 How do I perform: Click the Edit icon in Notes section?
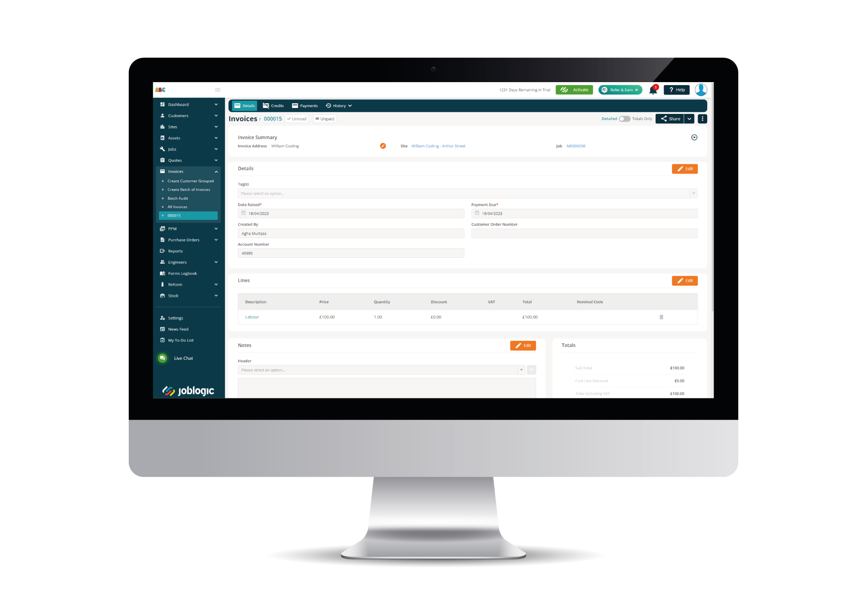click(523, 345)
